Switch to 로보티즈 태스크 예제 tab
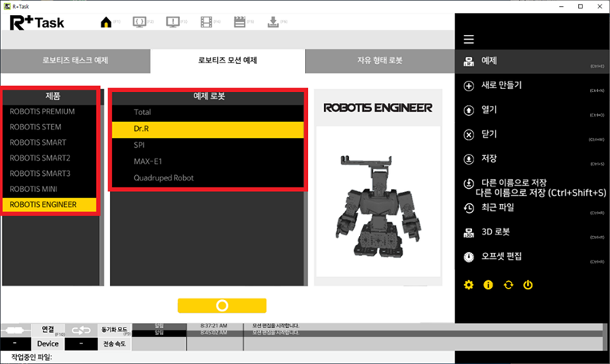The height and width of the screenshot is (364, 610). tap(75, 61)
